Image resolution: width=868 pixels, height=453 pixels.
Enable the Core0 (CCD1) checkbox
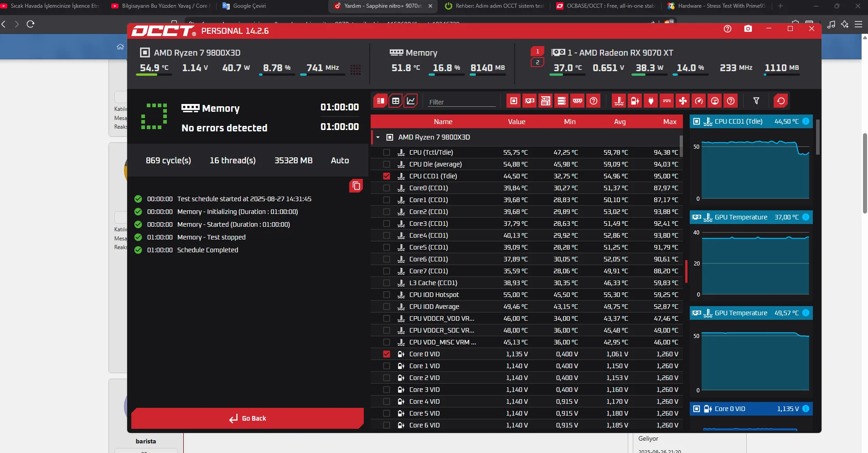tap(387, 188)
